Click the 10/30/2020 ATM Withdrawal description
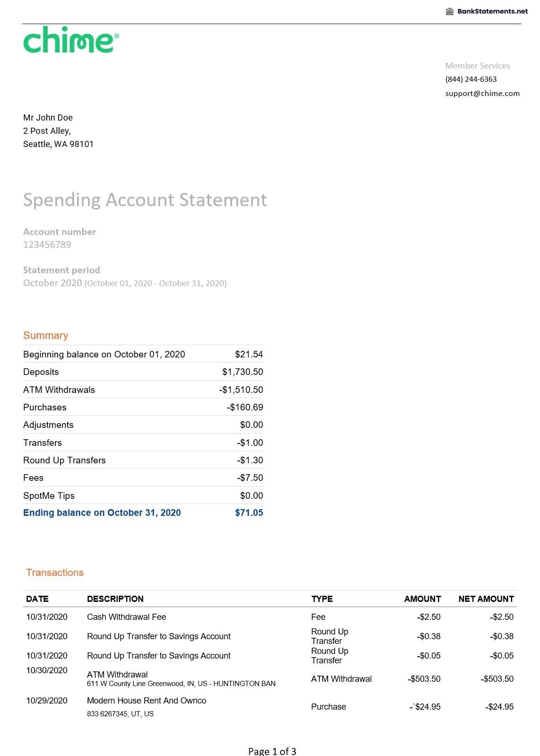 [x=117, y=674]
